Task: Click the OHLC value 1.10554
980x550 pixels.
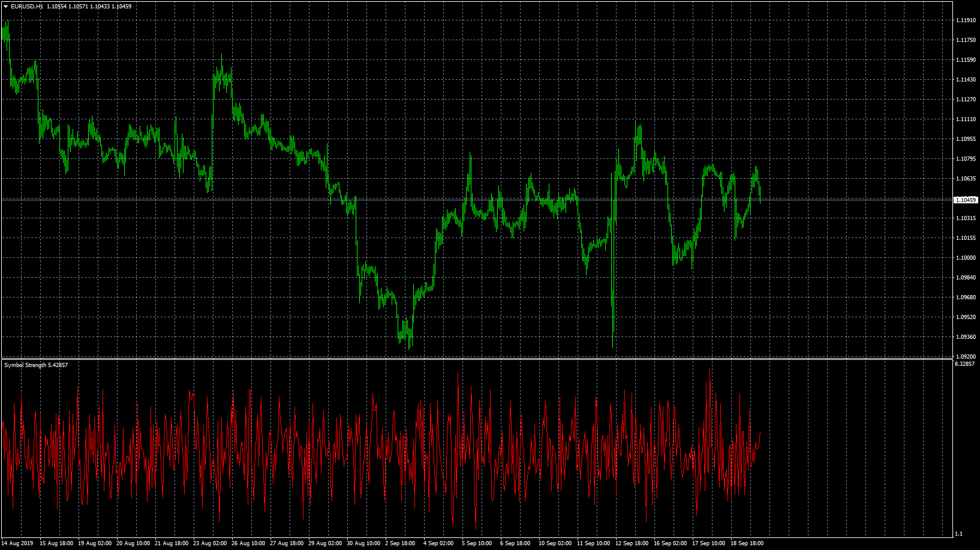Action: (56, 7)
